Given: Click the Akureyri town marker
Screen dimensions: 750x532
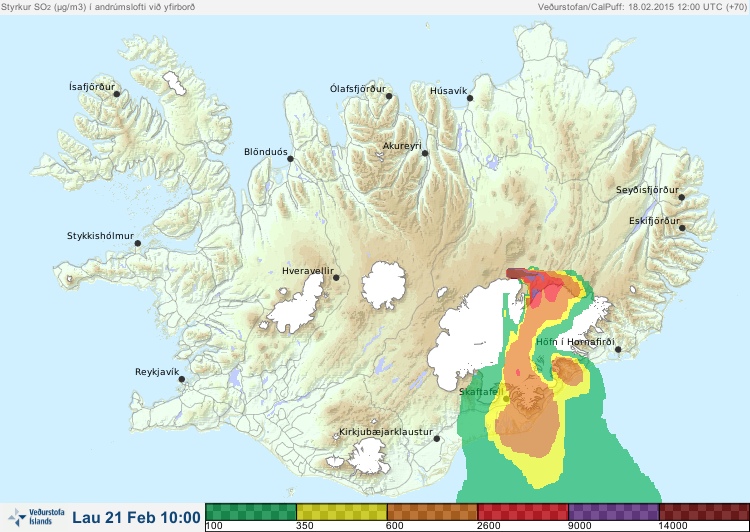Looking at the screenshot, I should [425, 153].
